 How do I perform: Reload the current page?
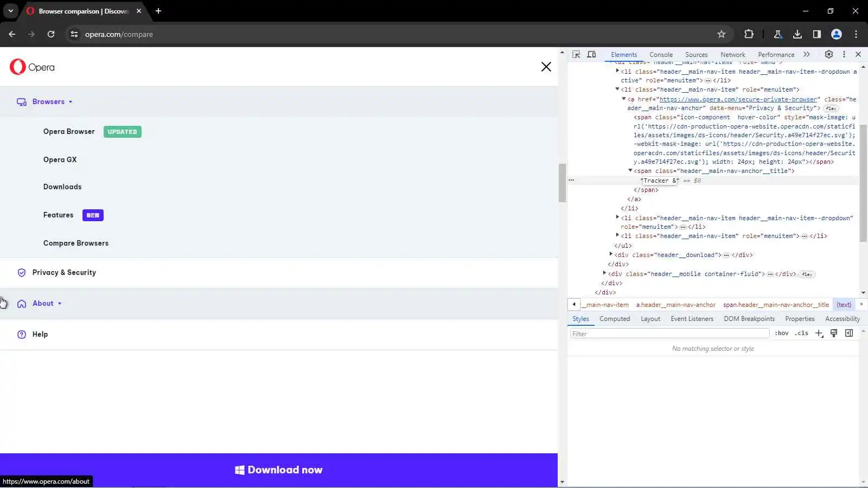point(51,34)
